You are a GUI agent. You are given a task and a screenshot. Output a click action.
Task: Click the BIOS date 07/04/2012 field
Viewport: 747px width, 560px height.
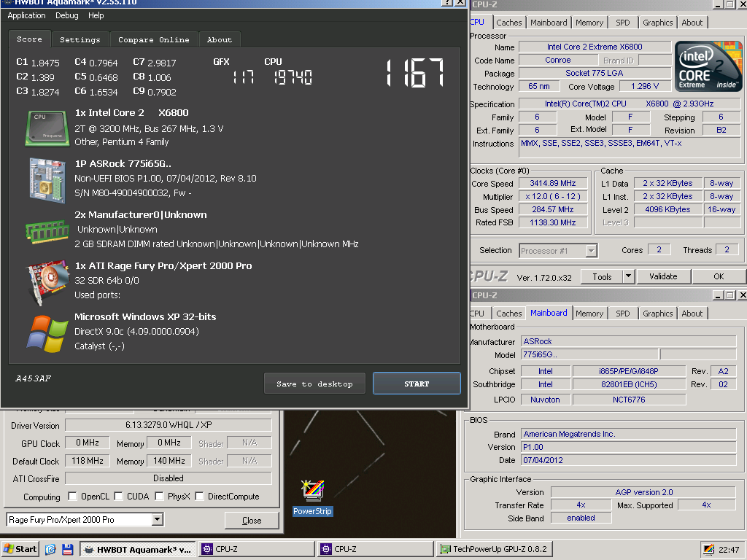tap(628, 460)
